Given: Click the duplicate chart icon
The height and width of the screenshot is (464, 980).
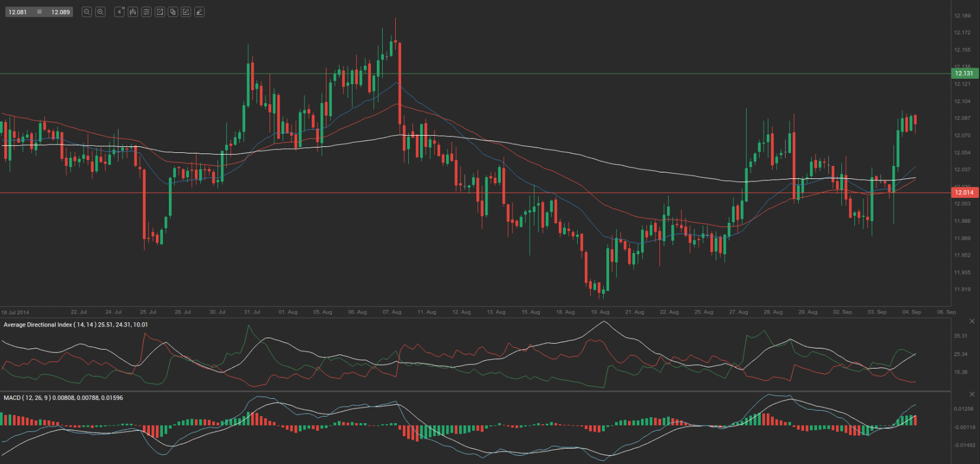Looking at the screenshot, I should tap(173, 12).
